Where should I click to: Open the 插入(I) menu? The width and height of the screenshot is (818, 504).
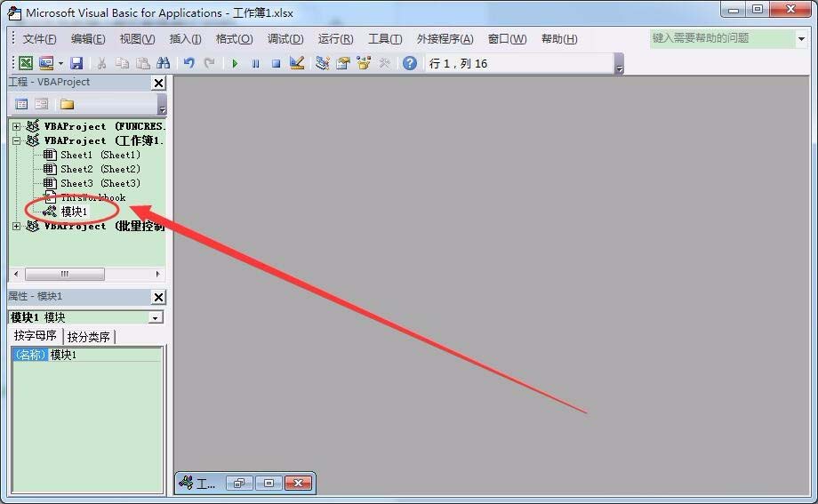pos(185,39)
